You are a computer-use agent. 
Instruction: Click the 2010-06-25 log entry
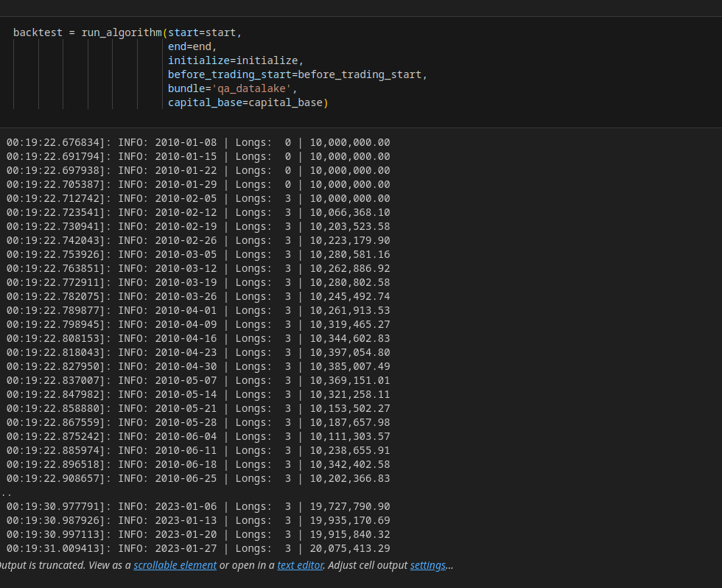pyautogui.click(x=198, y=478)
